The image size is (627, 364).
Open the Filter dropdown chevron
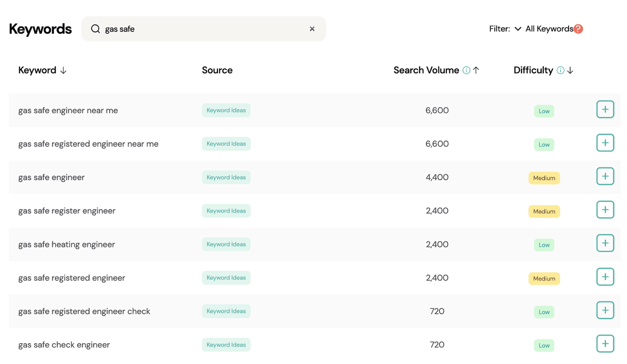[518, 29]
